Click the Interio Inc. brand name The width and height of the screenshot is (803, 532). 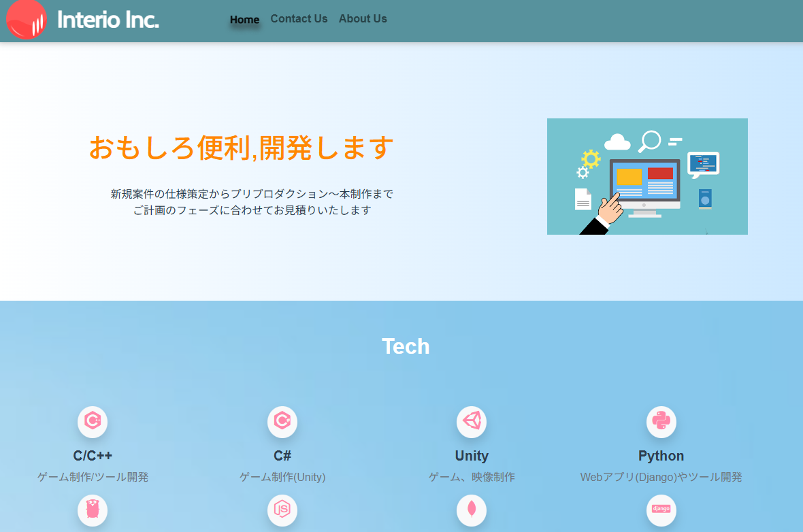click(x=108, y=20)
